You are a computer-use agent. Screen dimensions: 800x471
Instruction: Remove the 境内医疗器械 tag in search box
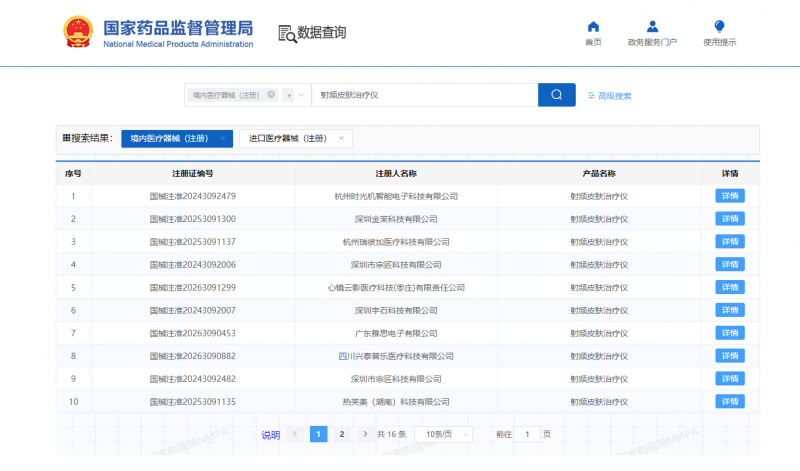tap(271, 94)
